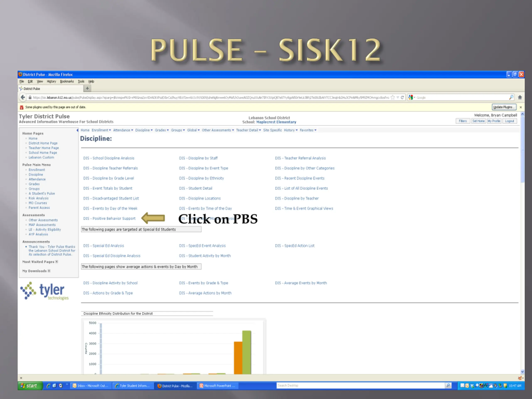Click the Maplecrest Elementary school link
The image size is (532, 399).
276,122
